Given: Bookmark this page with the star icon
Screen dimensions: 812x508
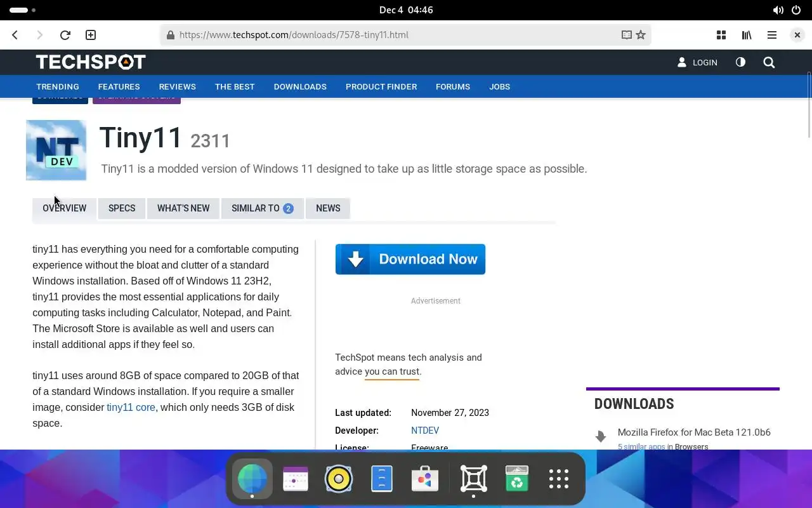Looking at the screenshot, I should click(641, 35).
